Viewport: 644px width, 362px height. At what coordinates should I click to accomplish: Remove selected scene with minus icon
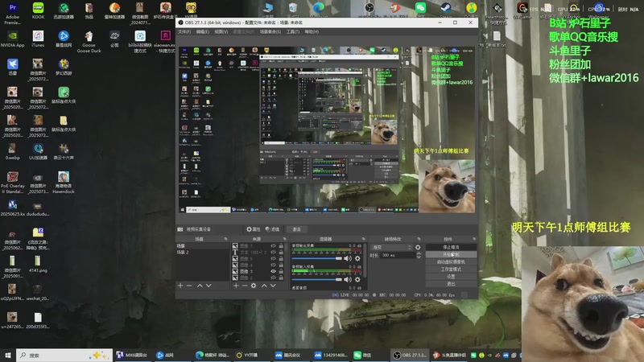pos(189,286)
